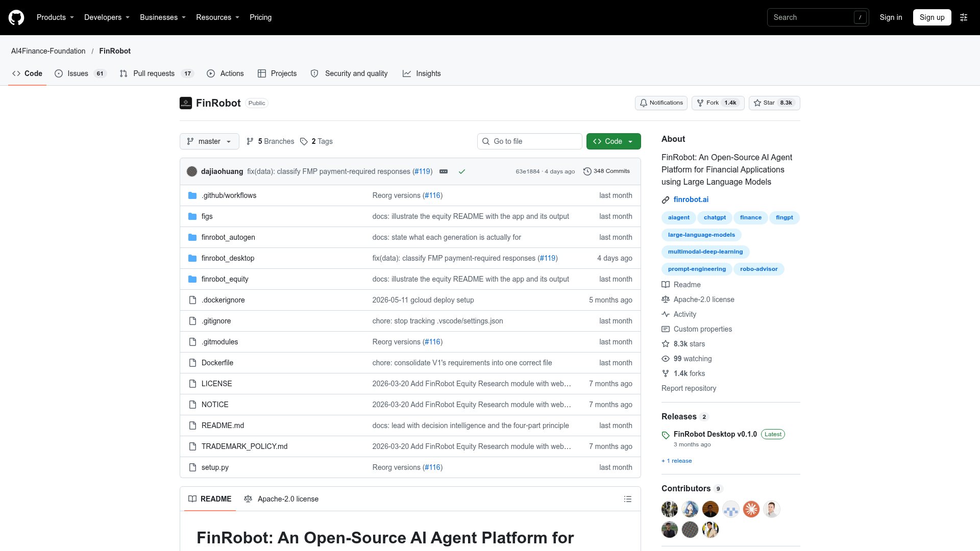Screen dimensions: 980x551
Task: Expand the Developers menu
Action: pos(107,17)
